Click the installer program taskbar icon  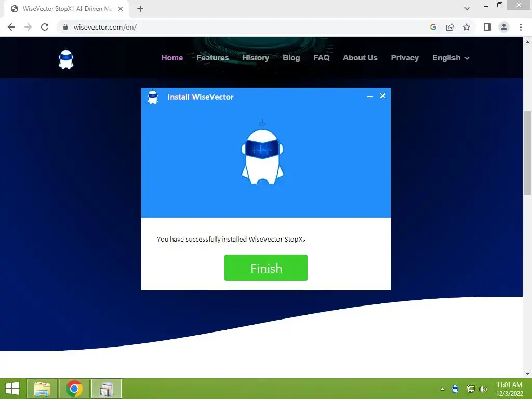[106, 389]
